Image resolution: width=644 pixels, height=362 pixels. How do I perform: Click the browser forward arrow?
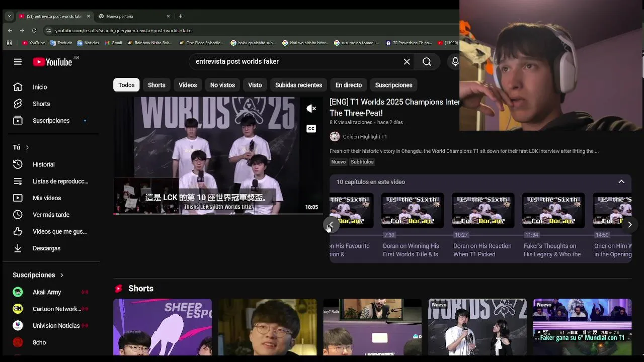(22, 31)
